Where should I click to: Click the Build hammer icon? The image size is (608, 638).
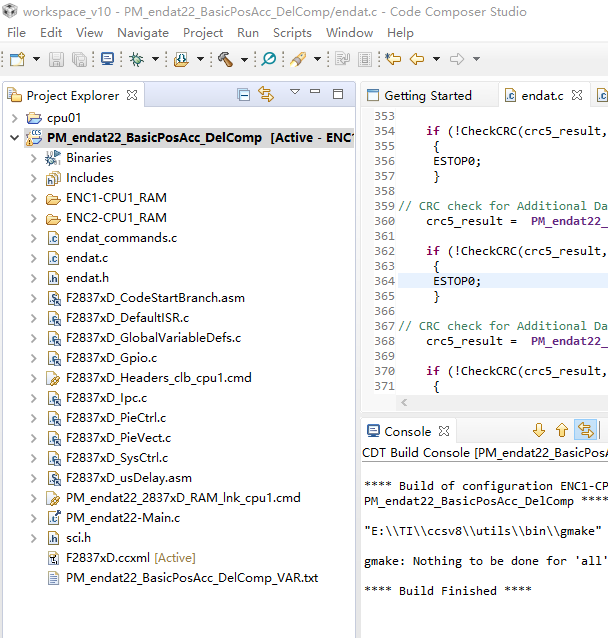coord(225,59)
